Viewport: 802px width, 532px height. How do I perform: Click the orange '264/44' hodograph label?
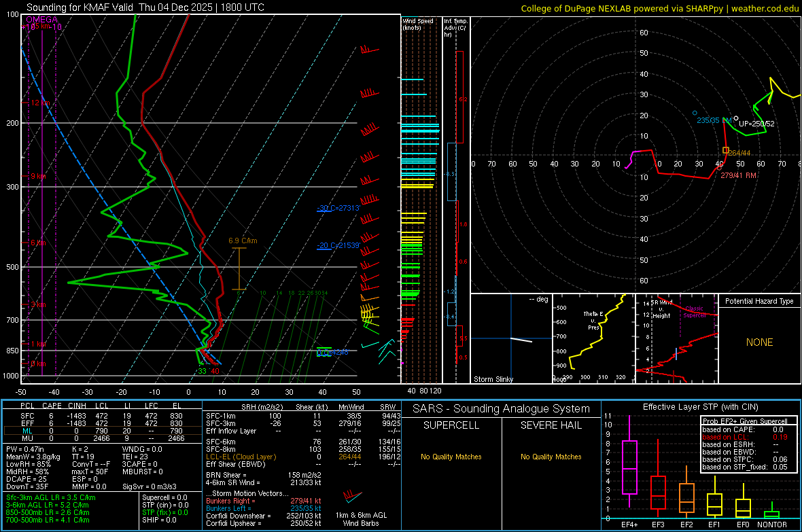coord(739,153)
